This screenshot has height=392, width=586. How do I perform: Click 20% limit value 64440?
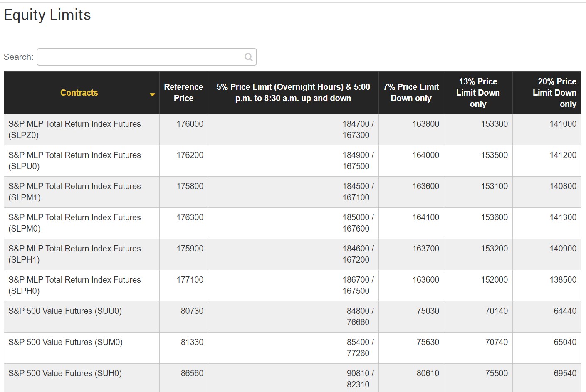[565, 311]
